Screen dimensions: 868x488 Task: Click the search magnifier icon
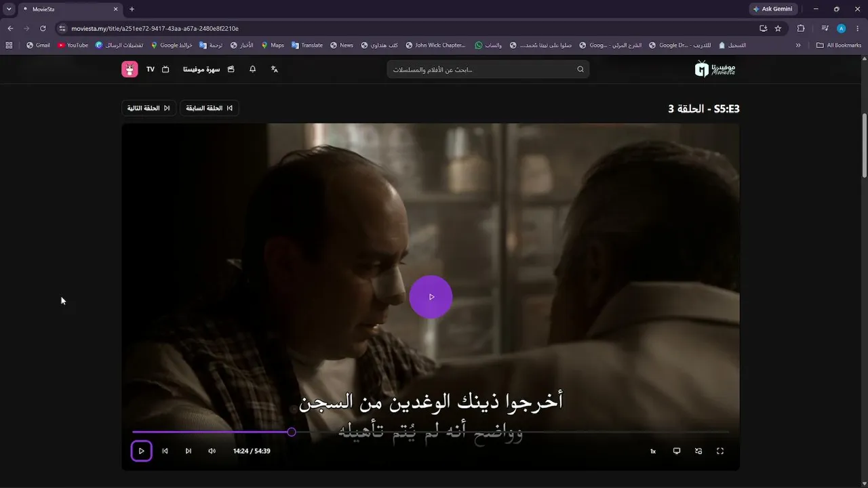click(x=580, y=69)
